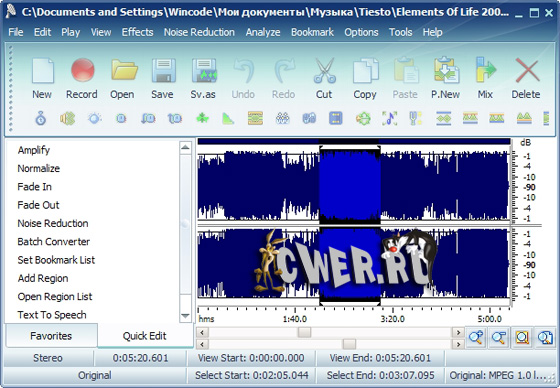The image size is (560, 388).
Task: Click the zoom-out magnifier icon
Action: [499, 337]
